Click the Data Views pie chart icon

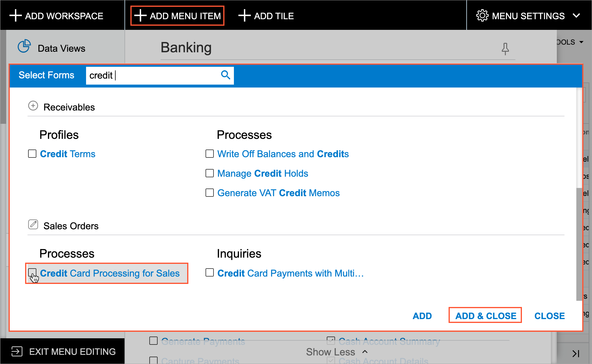coord(24,46)
